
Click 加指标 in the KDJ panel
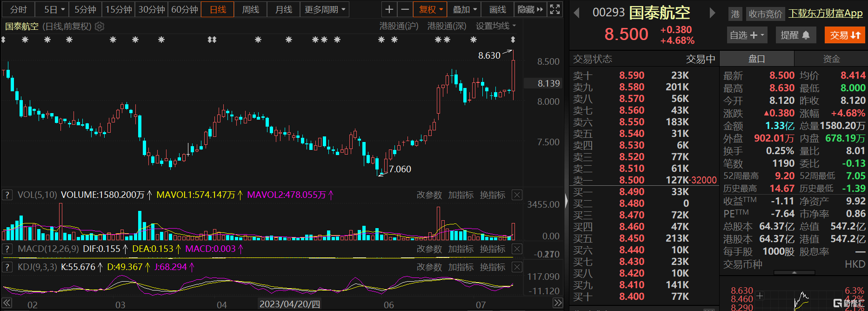[461, 267]
